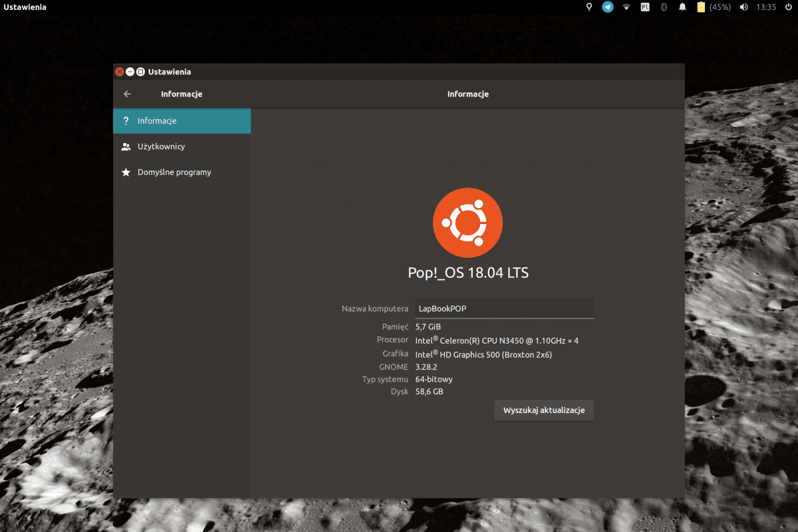Open Użytkownicy in the sidebar
Image resolution: width=798 pixels, height=532 pixels.
click(x=182, y=146)
